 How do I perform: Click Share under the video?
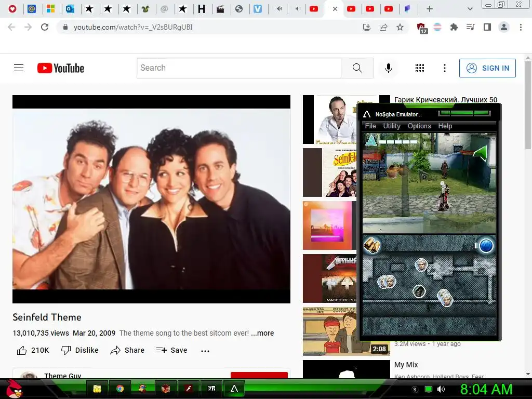point(128,350)
